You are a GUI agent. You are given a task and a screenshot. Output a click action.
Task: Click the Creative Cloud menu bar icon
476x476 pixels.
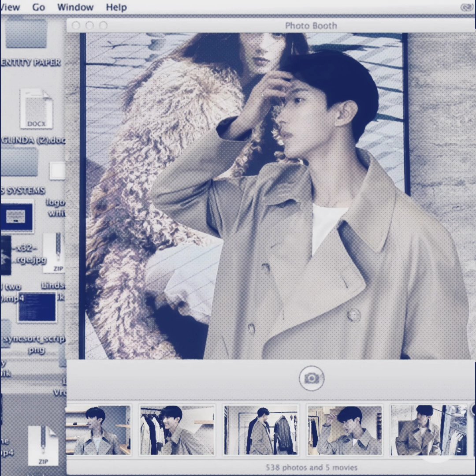coord(467,7)
